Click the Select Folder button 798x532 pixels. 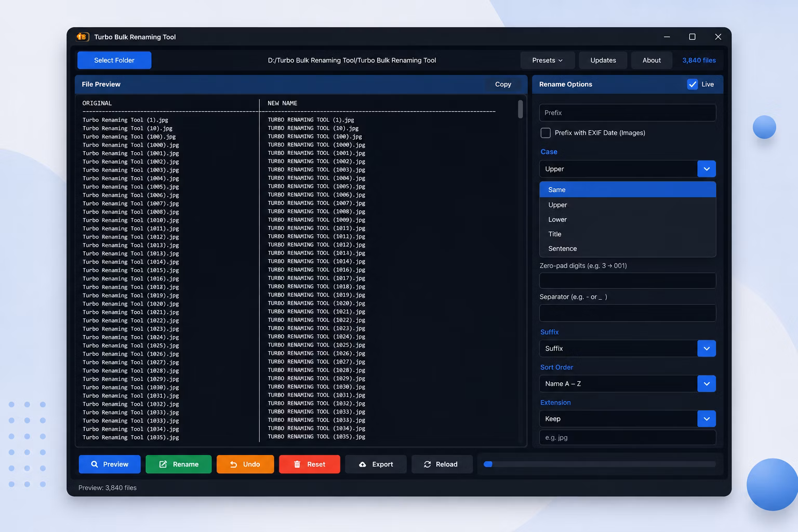pyautogui.click(x=114, y=60)
